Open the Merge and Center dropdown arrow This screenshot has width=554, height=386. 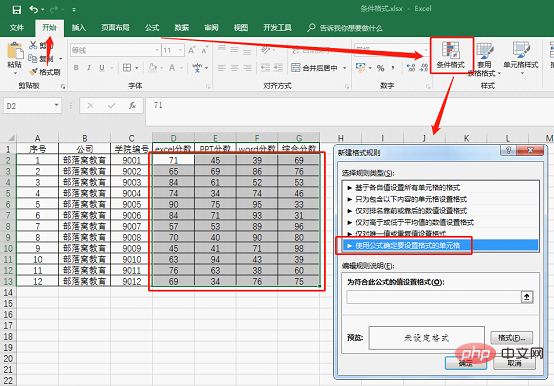click(344, 68)
